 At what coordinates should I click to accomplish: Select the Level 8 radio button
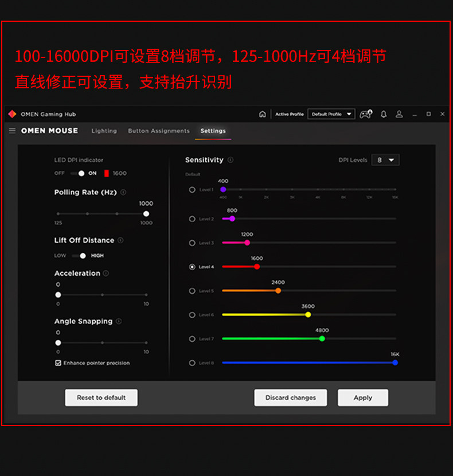(192, 363)
